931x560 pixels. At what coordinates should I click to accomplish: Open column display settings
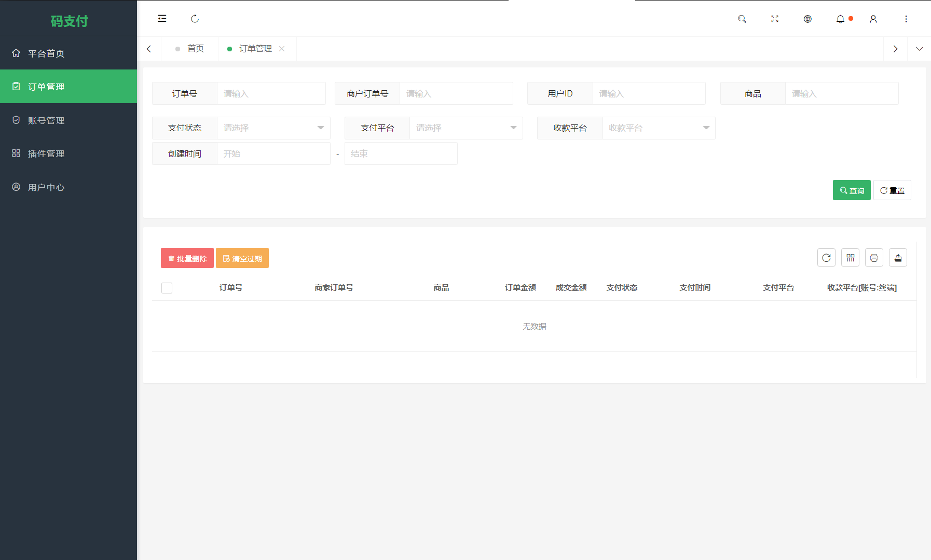(850, 258)
